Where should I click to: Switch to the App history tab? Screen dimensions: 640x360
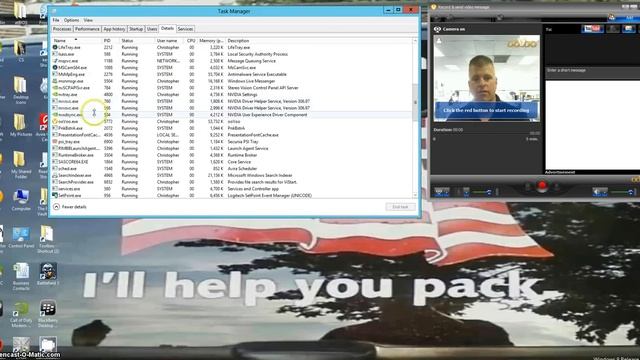coord(114,29)
